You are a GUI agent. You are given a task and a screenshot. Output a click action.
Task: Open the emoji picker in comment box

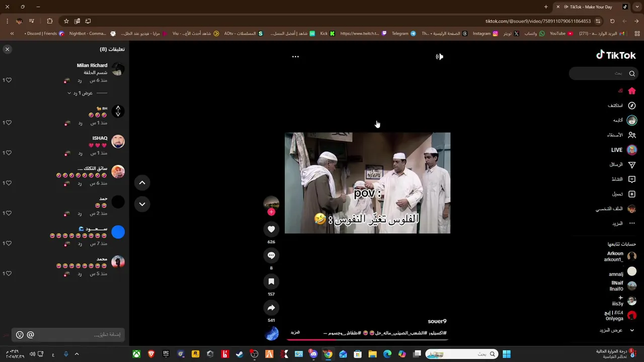point(20,335)
